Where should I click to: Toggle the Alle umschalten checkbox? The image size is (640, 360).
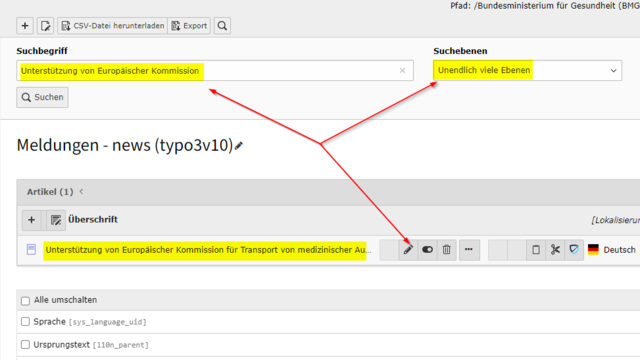(25, 301)
